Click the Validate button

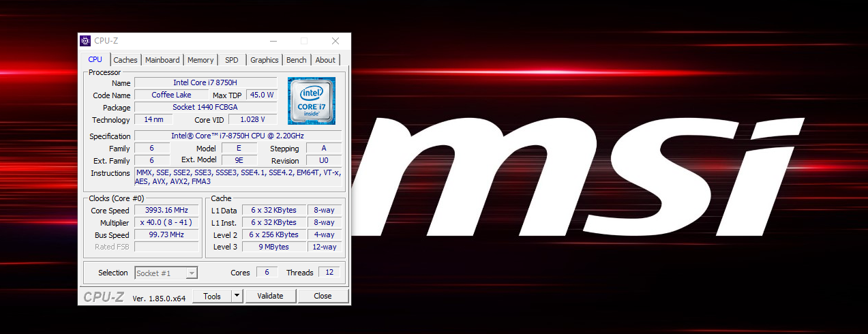tap(270, 296)
